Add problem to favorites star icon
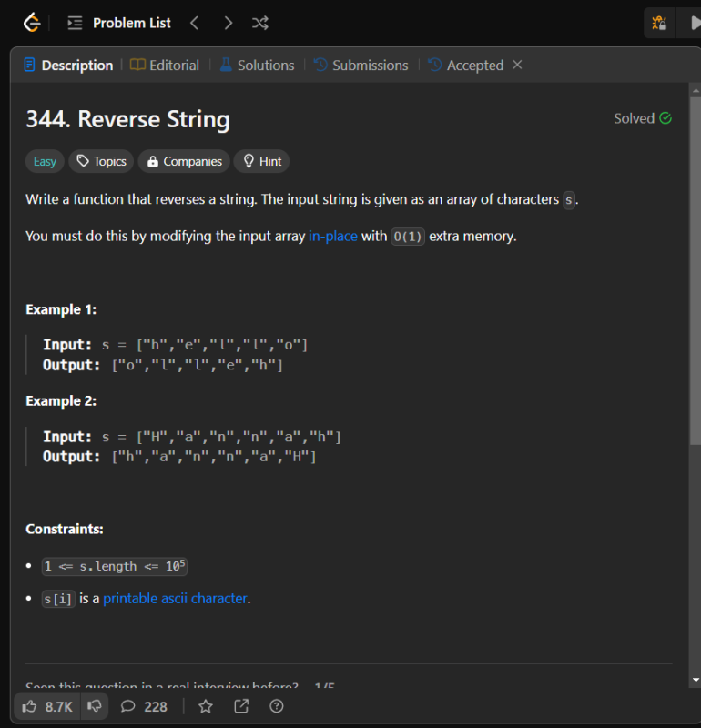The width and height of the screenshot is (701, 728). [206, 706]
